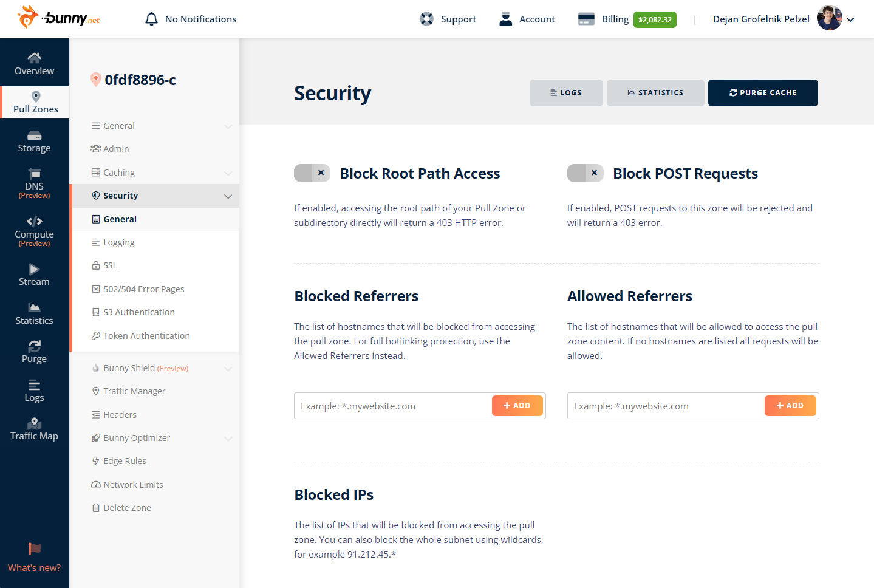Image resolution: width=874 pixels, height=588 pixels.
Task: Click Blocked Referrers hostname input field
Action: [393, 406]
